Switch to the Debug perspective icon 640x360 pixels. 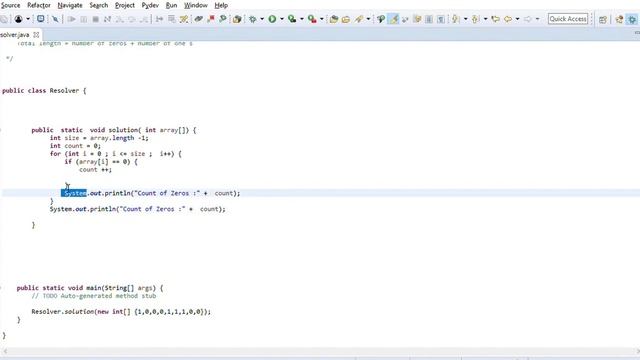(632, 19)
